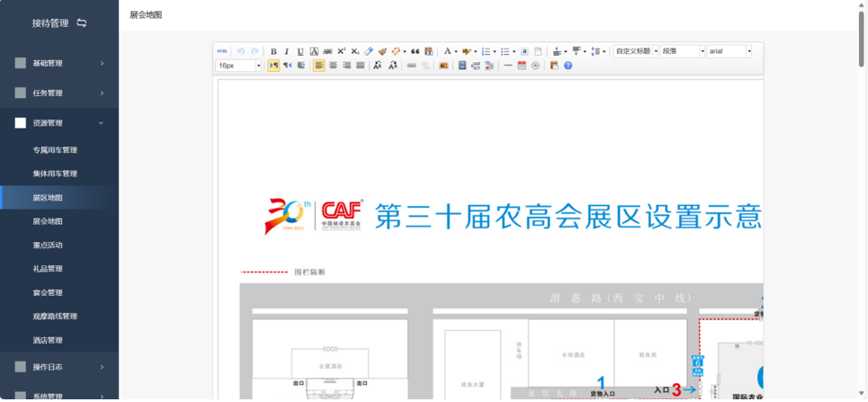The height and width of the screenshot is (402, 868).
Task: Clear the document with blank page icon
Action: [538, 51]
